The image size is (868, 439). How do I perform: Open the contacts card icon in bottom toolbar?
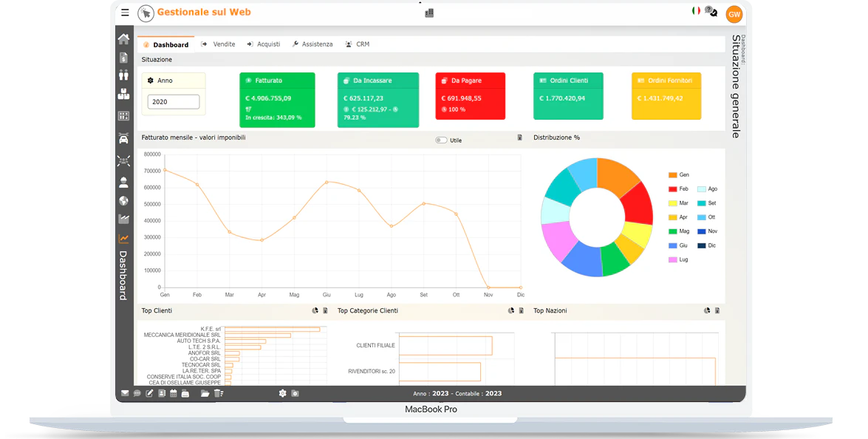[x=162, y=393]
